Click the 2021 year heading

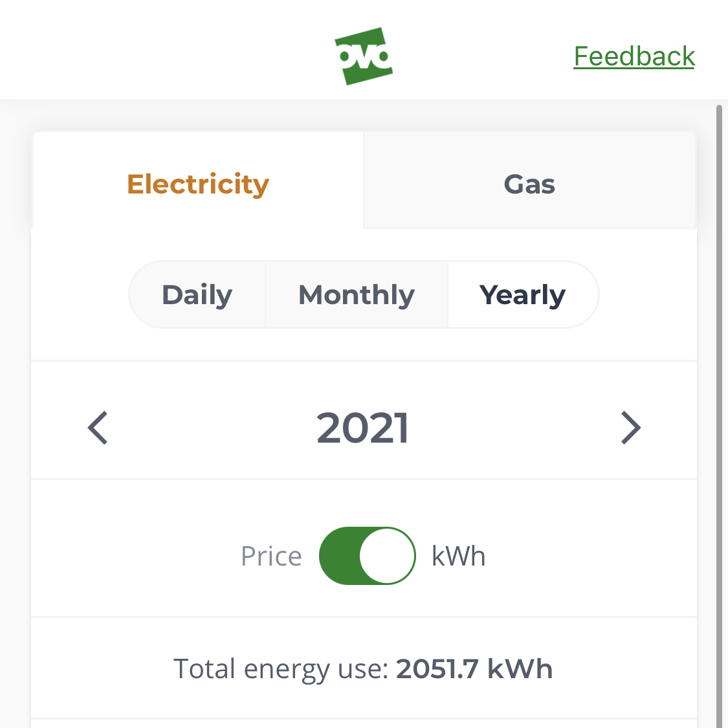point(362,428)
